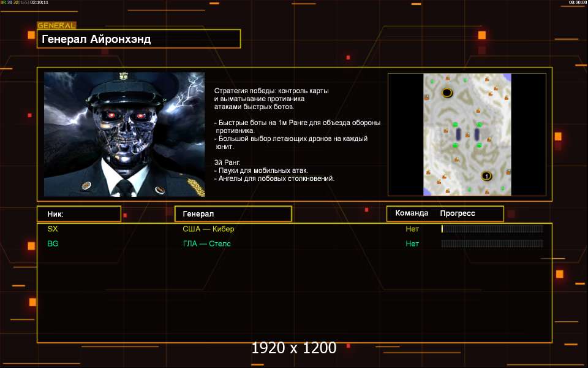Select the 'Ник:' column header
Screen dimensions: 588x368
[x=79, y=213]
